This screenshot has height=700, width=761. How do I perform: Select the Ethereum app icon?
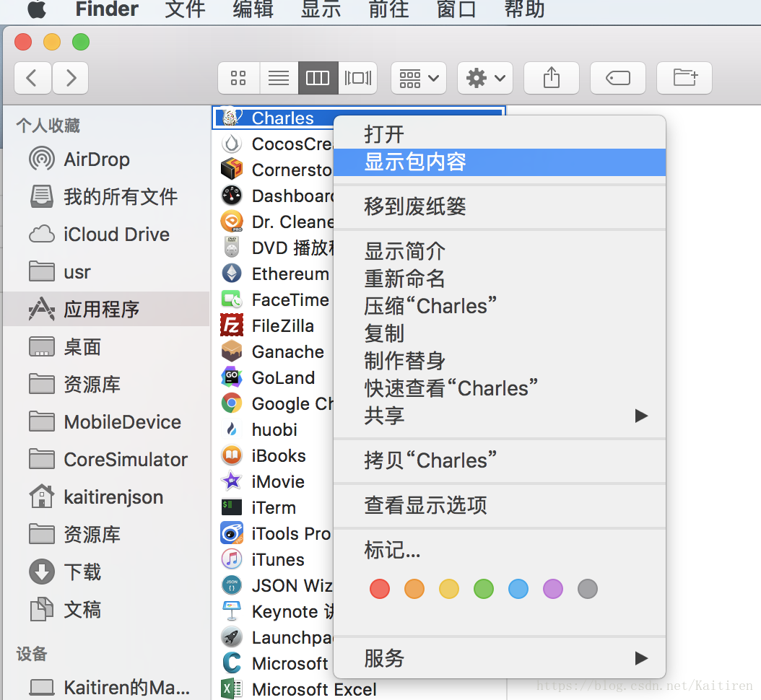coord(232,274)
